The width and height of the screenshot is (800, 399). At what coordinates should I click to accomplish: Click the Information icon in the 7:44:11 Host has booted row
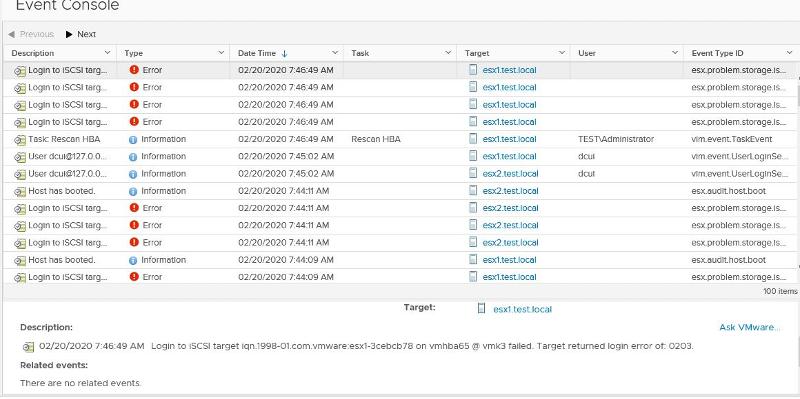[x=133, y=191]
